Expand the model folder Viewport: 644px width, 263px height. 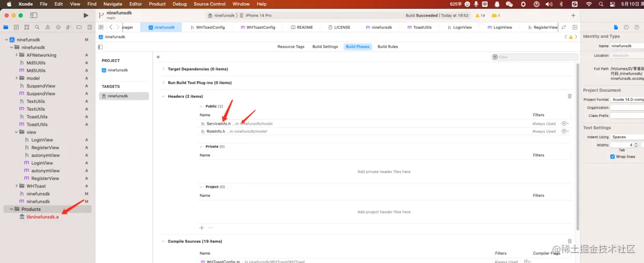point(16,78)
